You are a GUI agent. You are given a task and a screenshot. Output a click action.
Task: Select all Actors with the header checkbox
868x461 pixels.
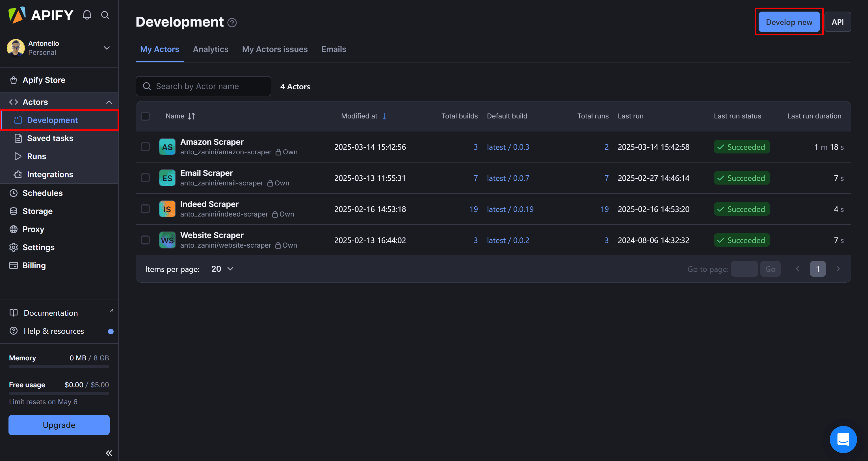(145, 116)
